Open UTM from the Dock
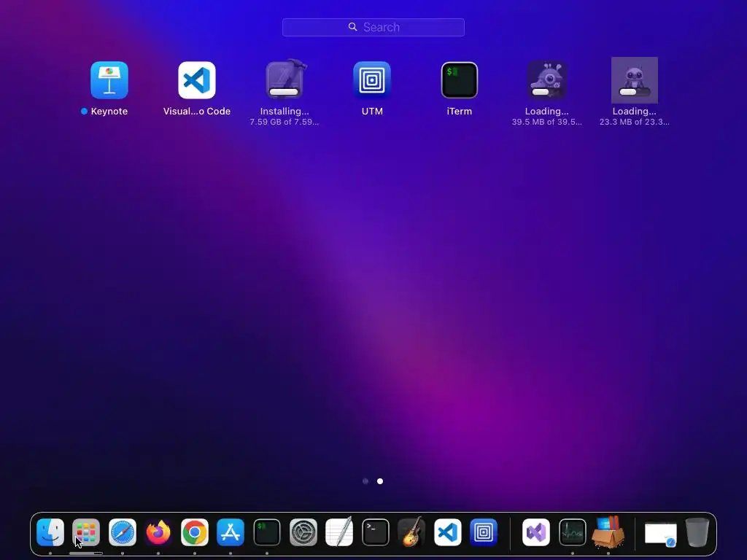Image resolution: width=747 pixels, height=560 pixels. 484,532
